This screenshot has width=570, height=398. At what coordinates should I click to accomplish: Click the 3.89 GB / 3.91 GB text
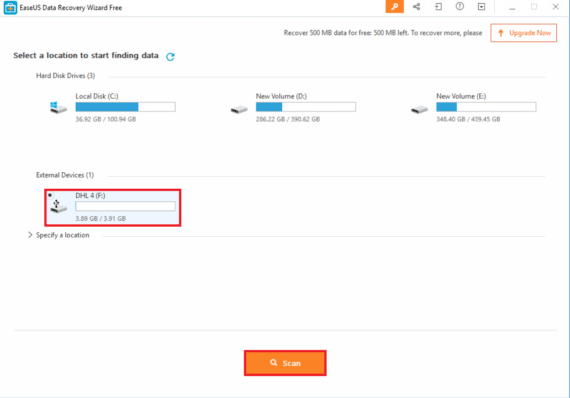click(100, 218)
